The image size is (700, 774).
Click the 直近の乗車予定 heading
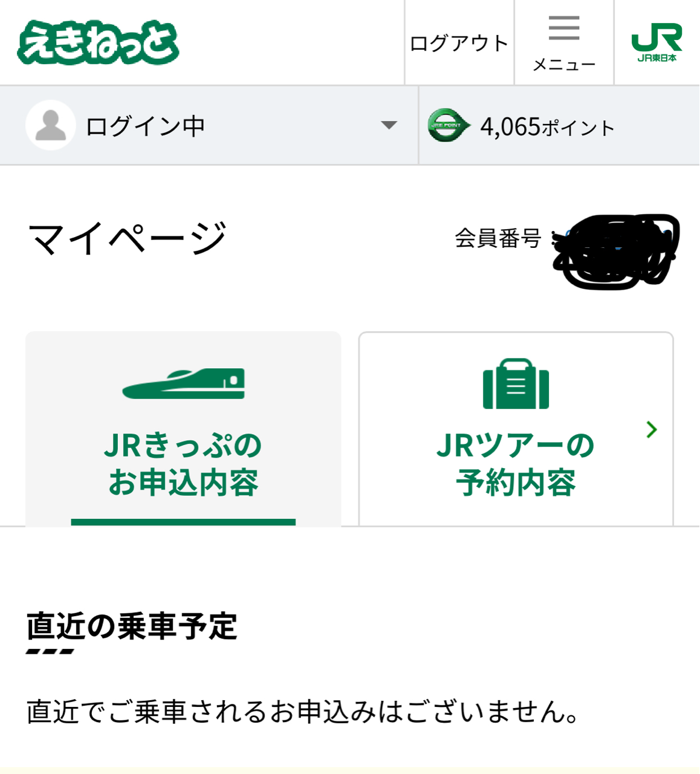[132, 626]
